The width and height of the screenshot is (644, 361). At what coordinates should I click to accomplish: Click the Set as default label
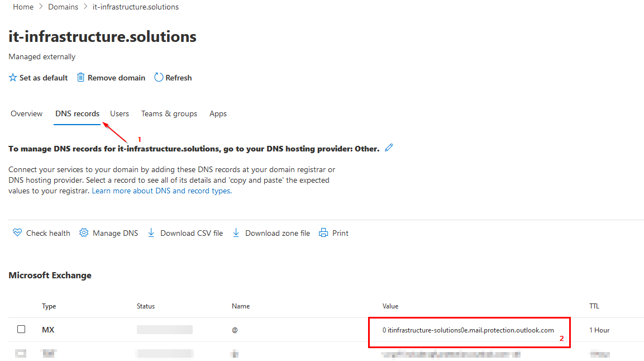point(44,78)
